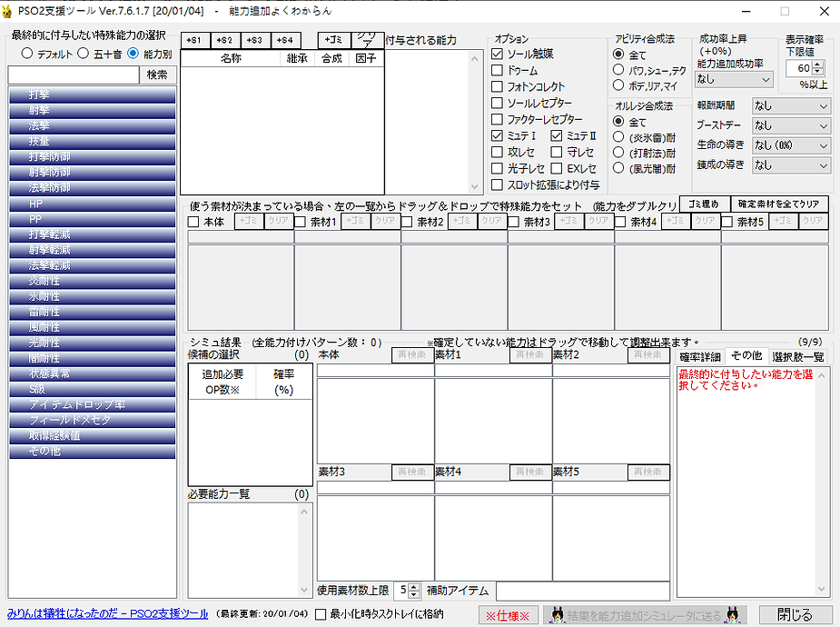Click the 因子 column header
Viewport: 840px width, 627px height.
pos(366,58)
